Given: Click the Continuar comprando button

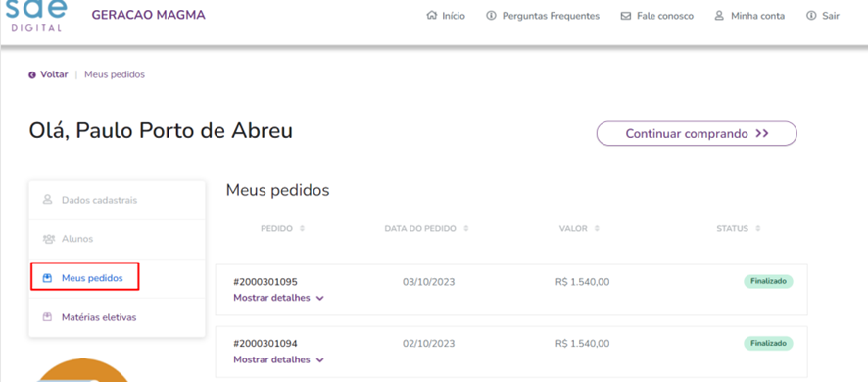Looking at the screenshot, I should click(697, 133).
